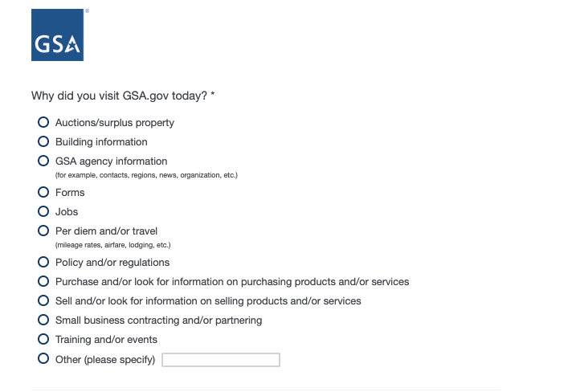
Task: Click the Other specify text field
Action: (221, 360)
